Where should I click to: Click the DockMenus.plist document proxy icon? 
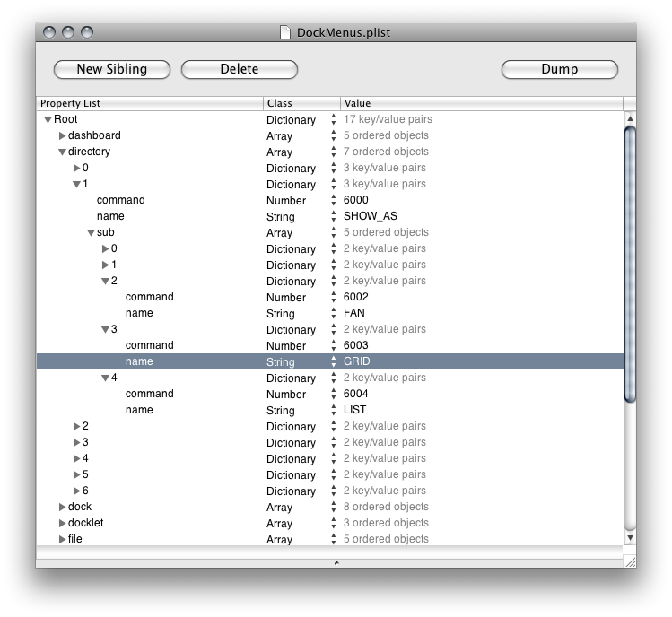(285, 32)
